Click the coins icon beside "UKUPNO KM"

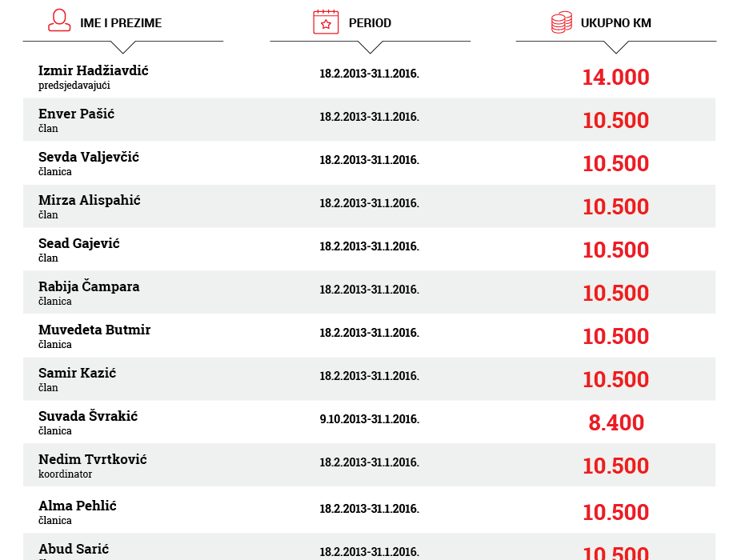tap(562, 22)
